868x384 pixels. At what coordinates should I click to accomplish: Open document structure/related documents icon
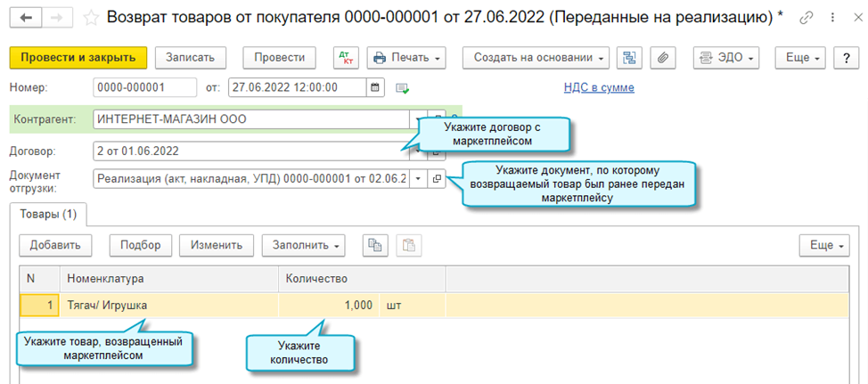(x=630, y=58)
